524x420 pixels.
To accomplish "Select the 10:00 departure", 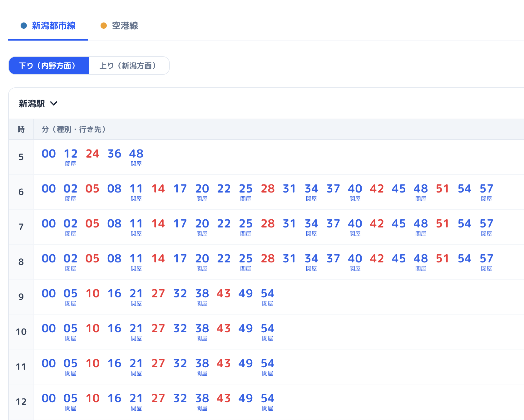I will tap(49, 328).
